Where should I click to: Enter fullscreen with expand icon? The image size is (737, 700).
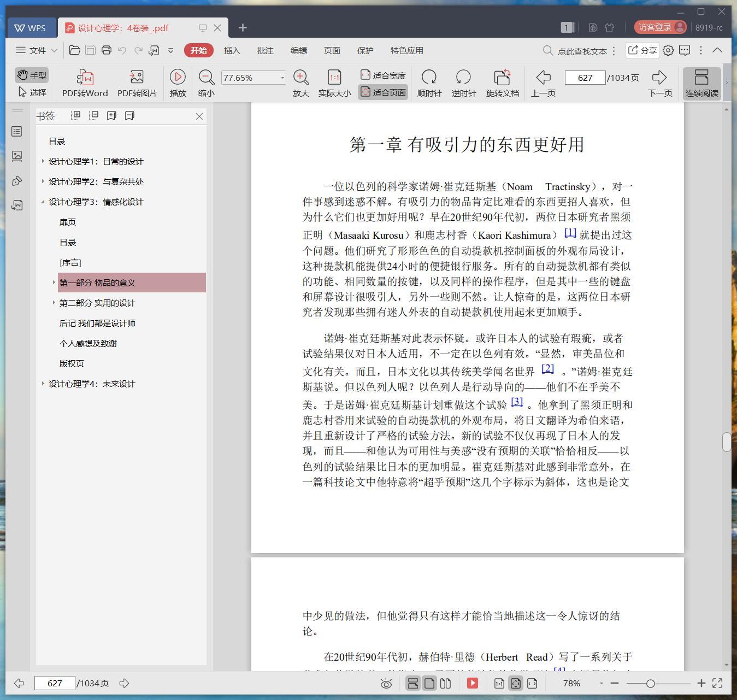coord(717,683)
